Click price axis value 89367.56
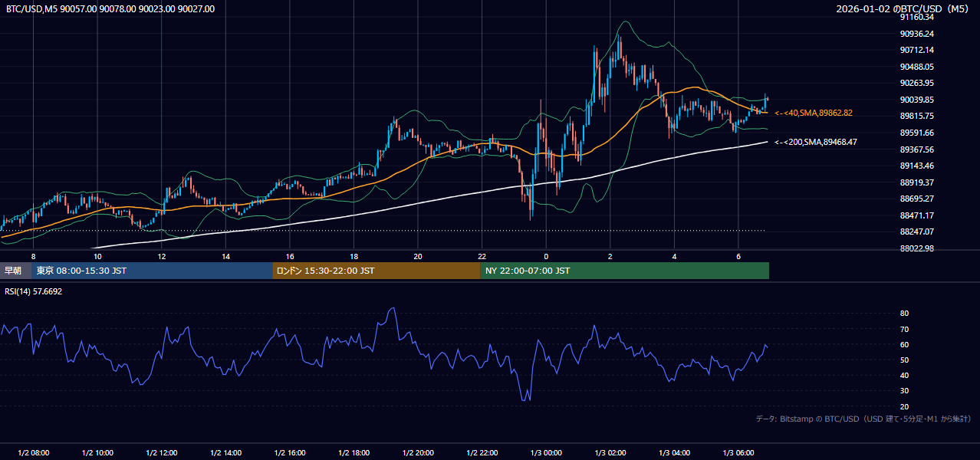Image resolution: width=980 pixels, height=460 pixels. point(916,149)
